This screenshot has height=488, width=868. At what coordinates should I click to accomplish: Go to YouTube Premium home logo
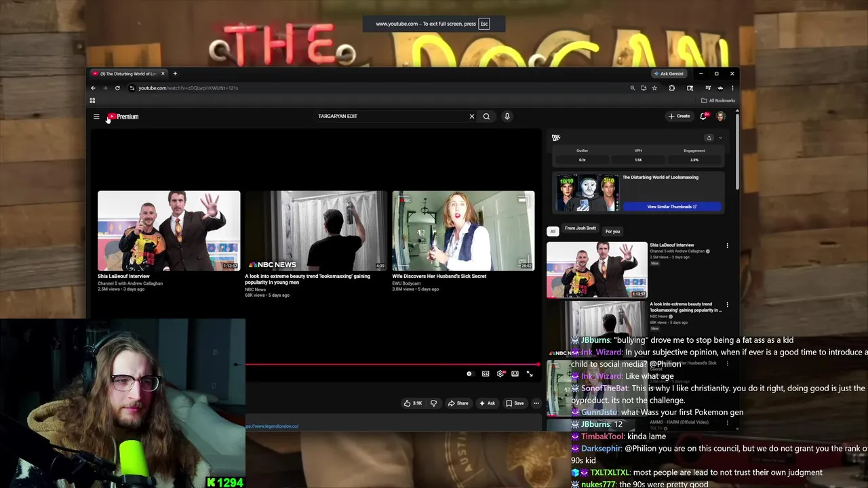[123, 117]
